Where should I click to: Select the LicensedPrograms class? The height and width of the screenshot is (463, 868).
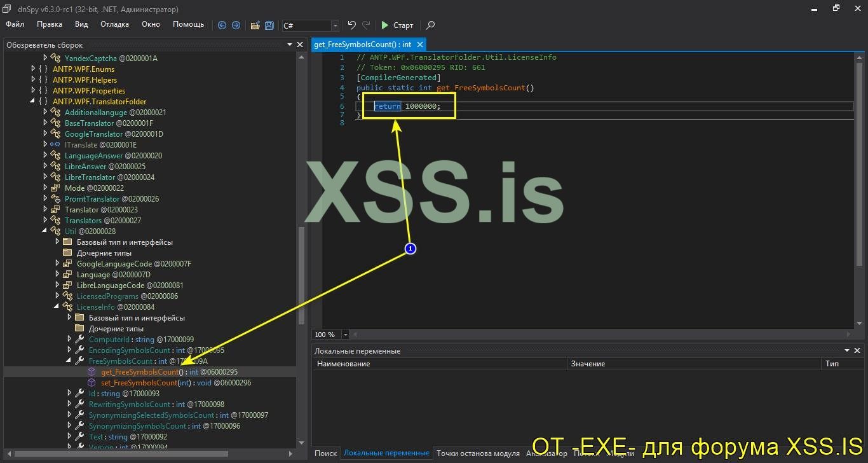(127, 296)
